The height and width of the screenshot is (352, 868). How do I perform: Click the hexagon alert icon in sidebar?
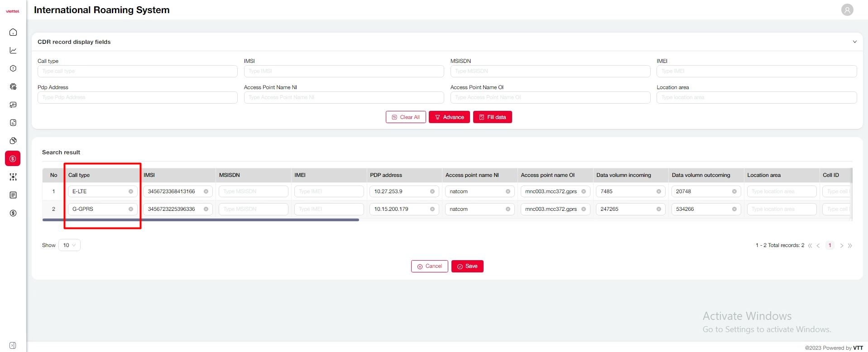[13, 68]
